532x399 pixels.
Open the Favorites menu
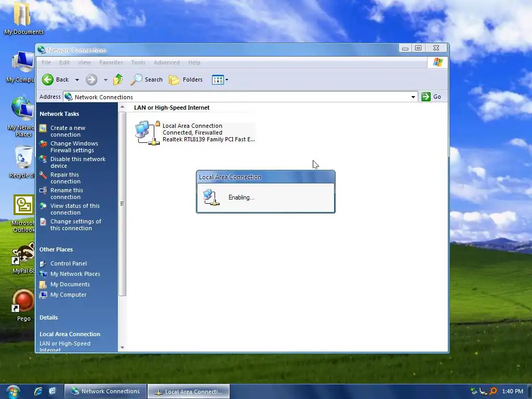[x=111, y=62]
